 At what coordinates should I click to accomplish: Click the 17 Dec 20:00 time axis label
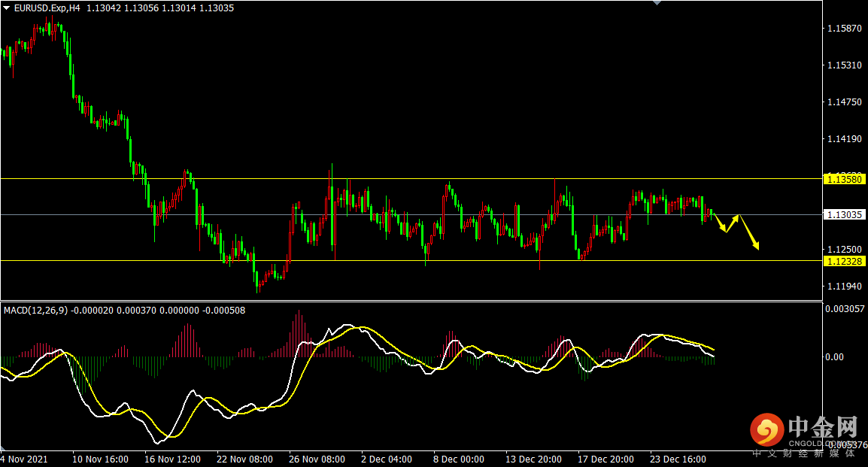(605, 459)
